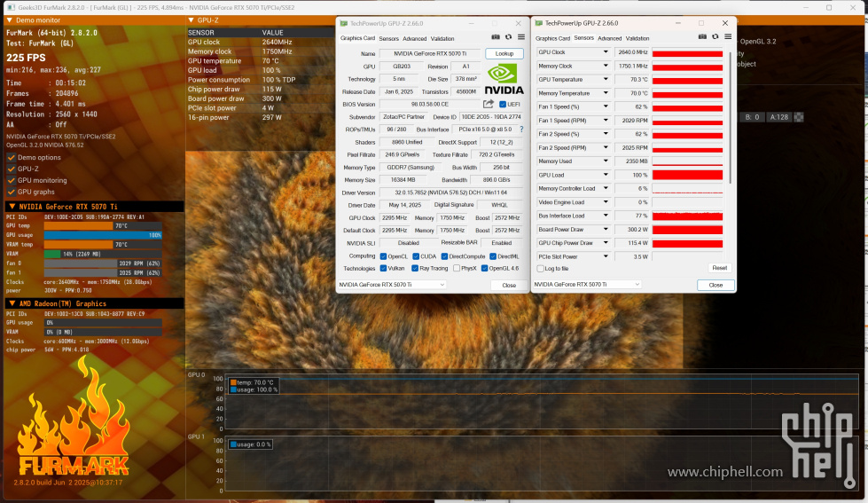Click GPU-Z app icon in Sensors window title bar
The height and width of the screenshot is (503, 868).
(539, 23)
